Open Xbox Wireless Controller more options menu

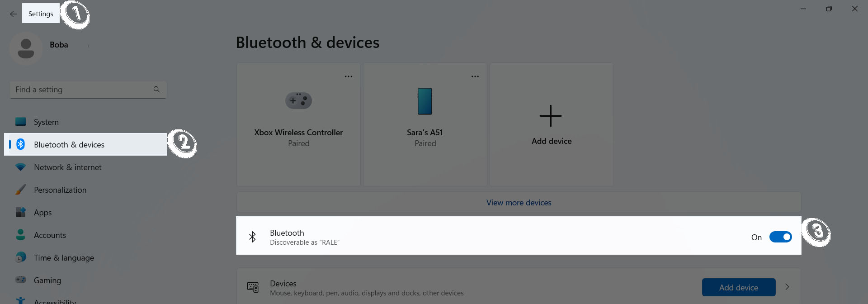pyautogui.click(x=349, y=76)
